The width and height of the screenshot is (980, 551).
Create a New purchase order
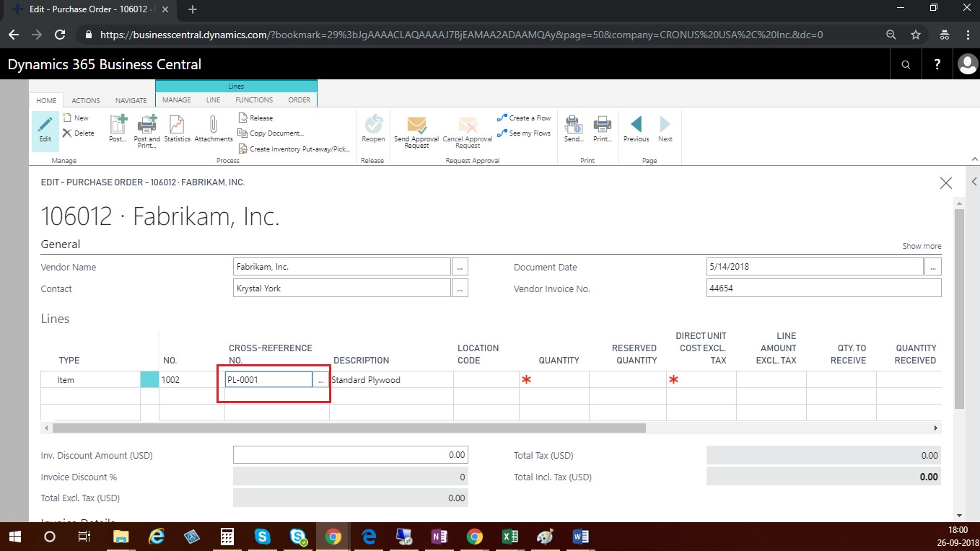point(76,118)
